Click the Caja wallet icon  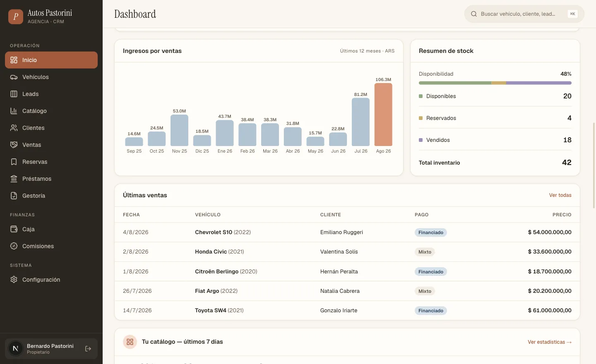[14, 229]
